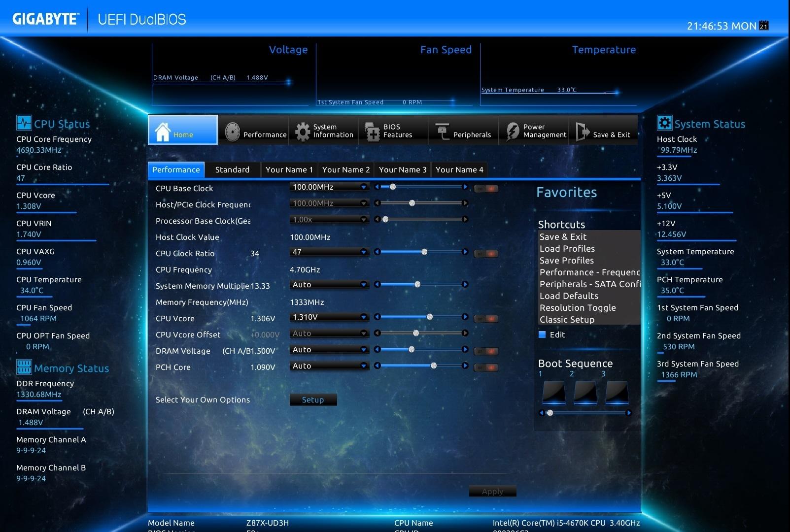Click the CPU Clock Ratio slider handle

click(424, 252)
